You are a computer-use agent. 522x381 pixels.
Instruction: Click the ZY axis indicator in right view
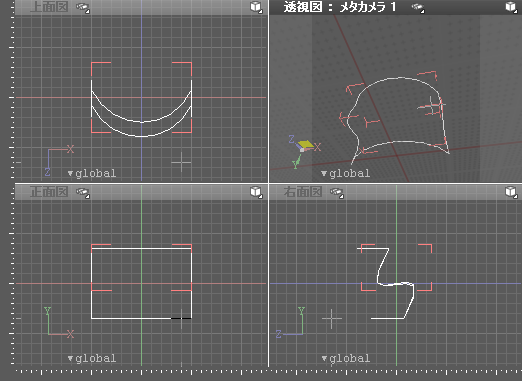pyautogui.click(x=290, y=323)
